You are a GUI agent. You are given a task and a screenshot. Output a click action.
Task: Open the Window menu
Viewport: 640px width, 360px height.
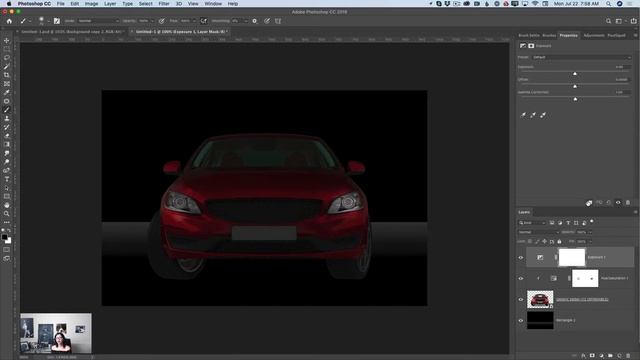click(213, 4)
